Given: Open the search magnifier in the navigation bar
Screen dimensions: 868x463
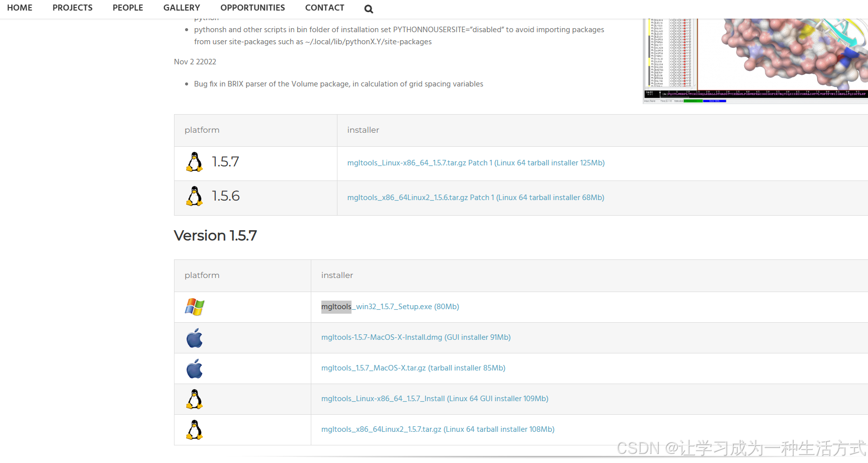Looking at the screenshot, I should [368, 9].
